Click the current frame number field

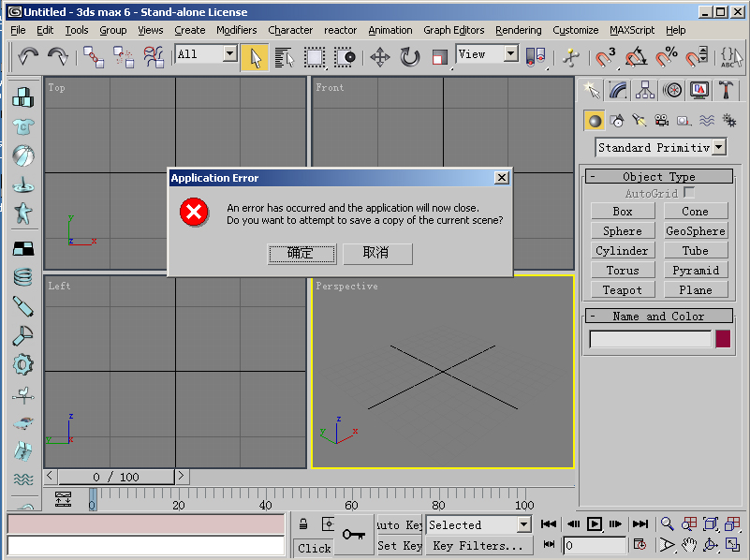595,545
